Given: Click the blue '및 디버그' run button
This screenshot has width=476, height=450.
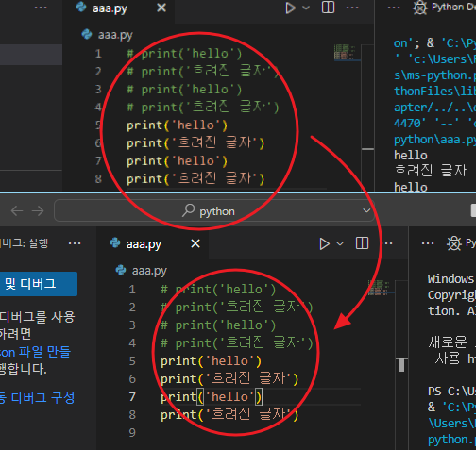Looking at the screenshot, I should click(x=39, y=284).
